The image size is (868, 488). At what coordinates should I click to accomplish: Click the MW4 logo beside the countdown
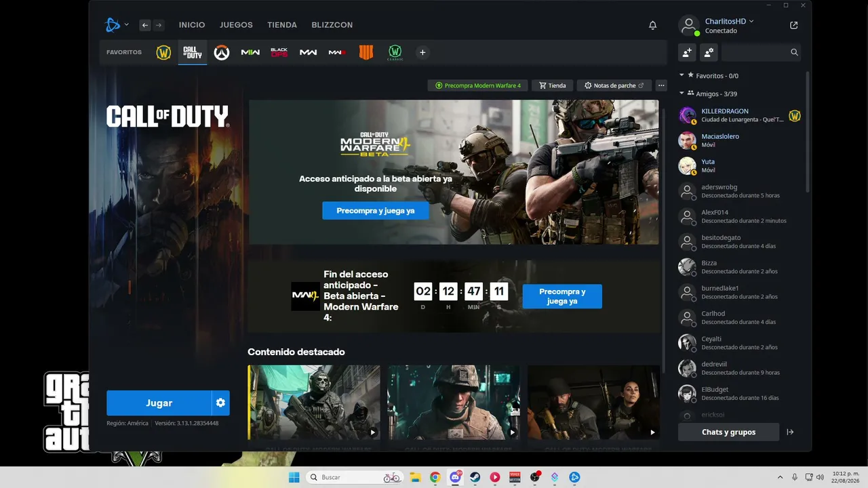click(x=305, y=296)
